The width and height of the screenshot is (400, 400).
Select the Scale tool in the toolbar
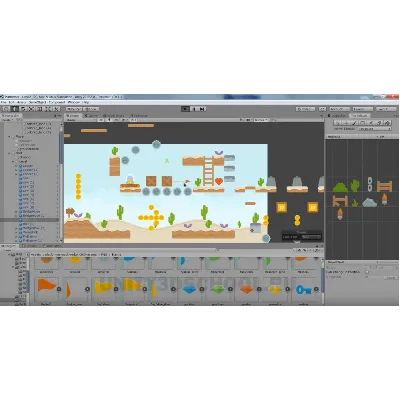tap(31, 109)
